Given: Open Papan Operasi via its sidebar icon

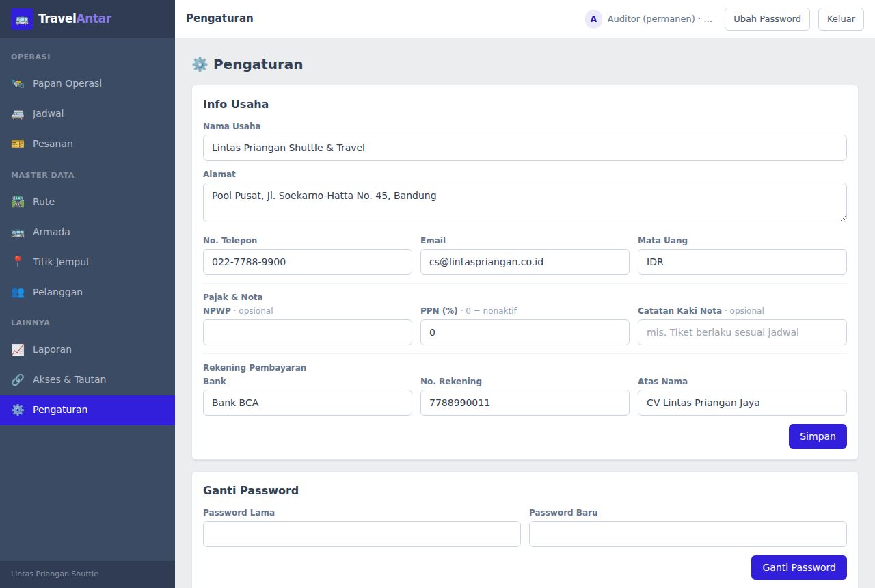Looking at the screenshot, I should click(18, 83).
